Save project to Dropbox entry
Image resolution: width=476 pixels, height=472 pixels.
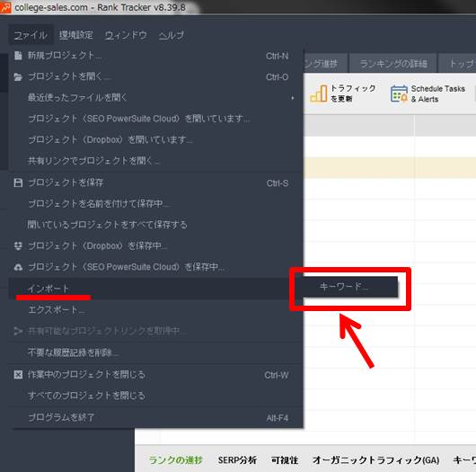point(155,245)
